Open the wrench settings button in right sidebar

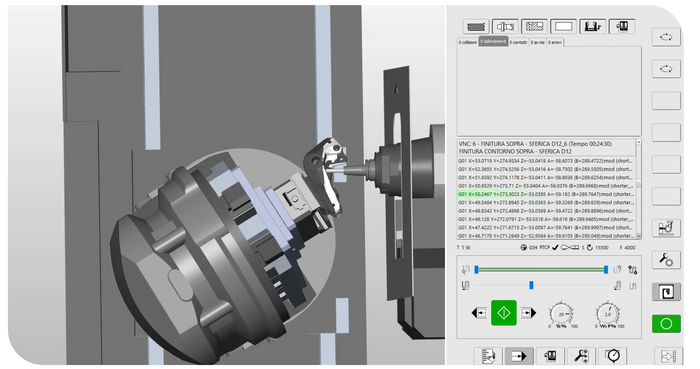666,260
